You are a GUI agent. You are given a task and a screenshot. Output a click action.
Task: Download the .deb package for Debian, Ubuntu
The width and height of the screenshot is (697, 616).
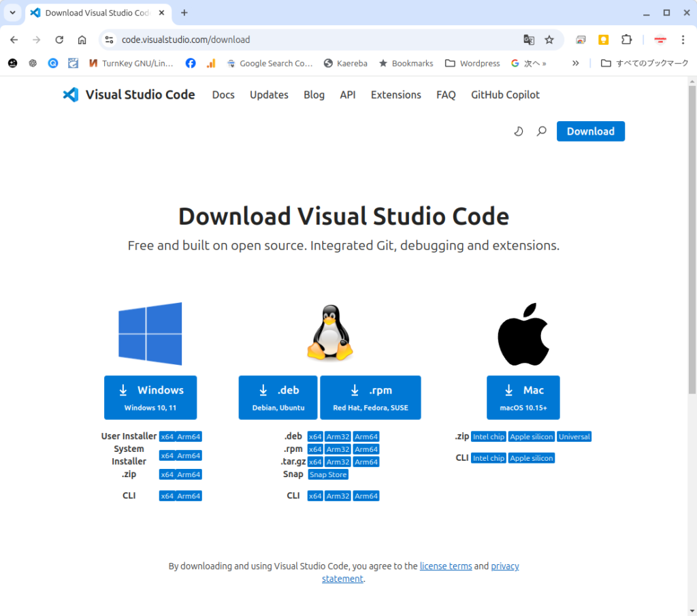[278, 398]
